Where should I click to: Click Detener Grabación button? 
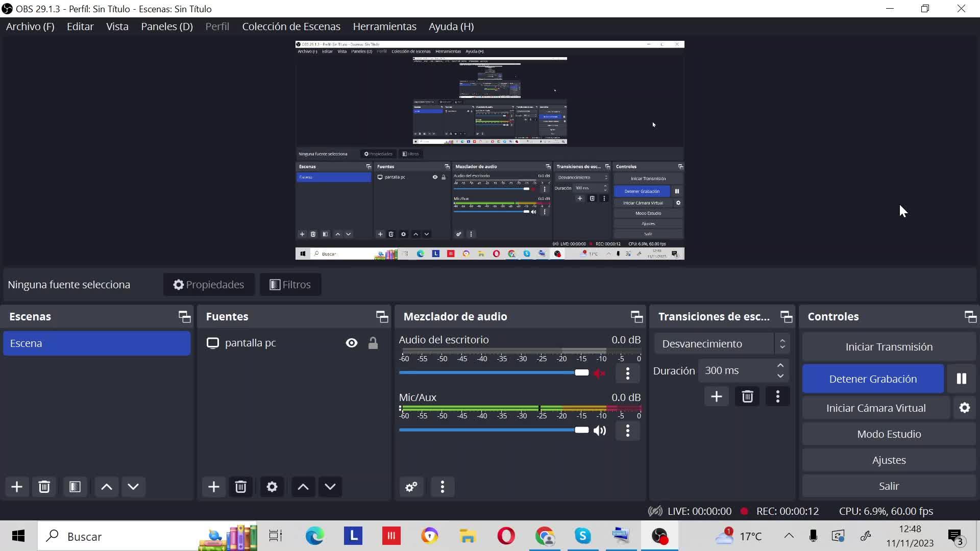click(x=873, y=379)
